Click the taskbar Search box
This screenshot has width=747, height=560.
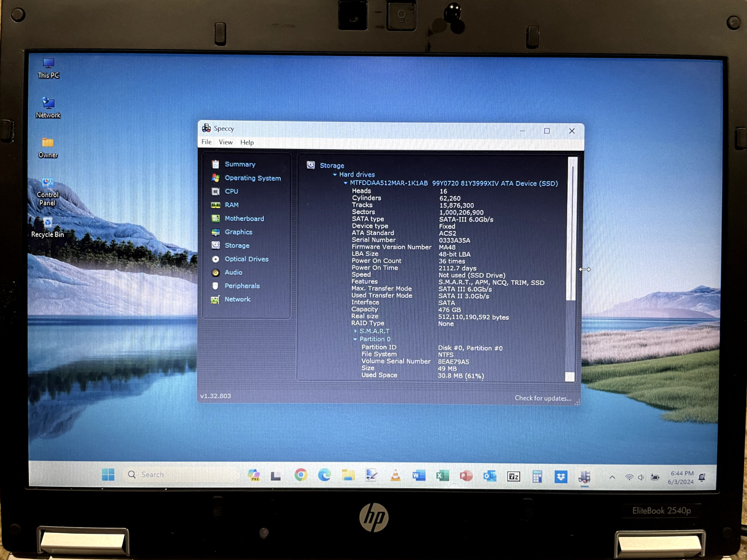tap(181, 475)
